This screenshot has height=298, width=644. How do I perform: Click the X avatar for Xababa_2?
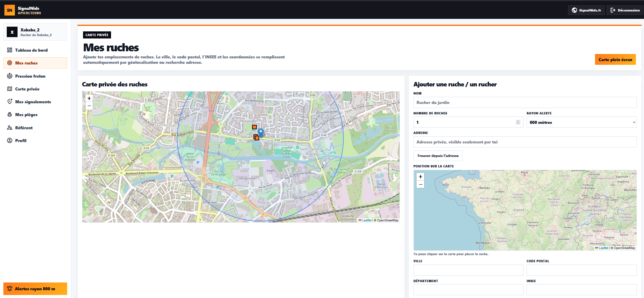pyautogui.click(x=12, y=32)
